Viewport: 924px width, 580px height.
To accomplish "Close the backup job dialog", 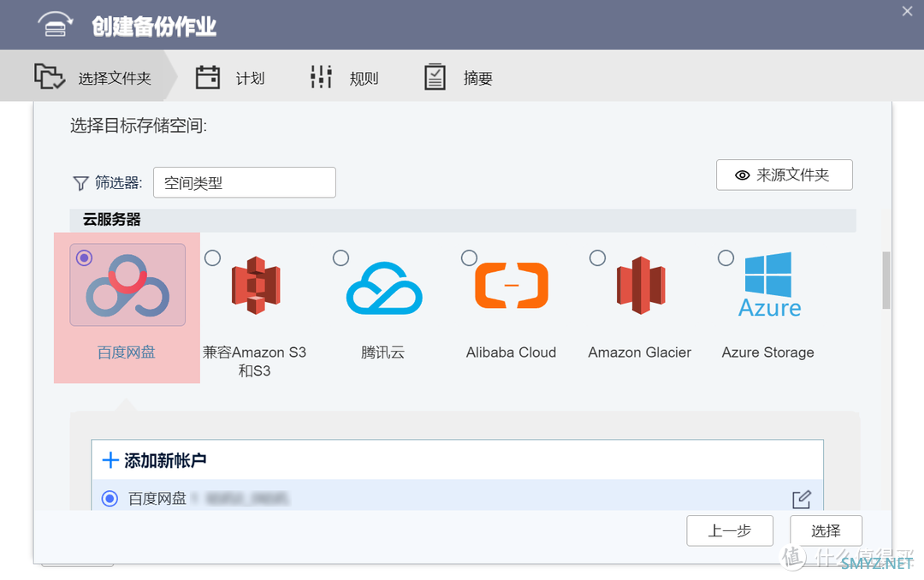I will pyautogui.click(x=907, y=11).
